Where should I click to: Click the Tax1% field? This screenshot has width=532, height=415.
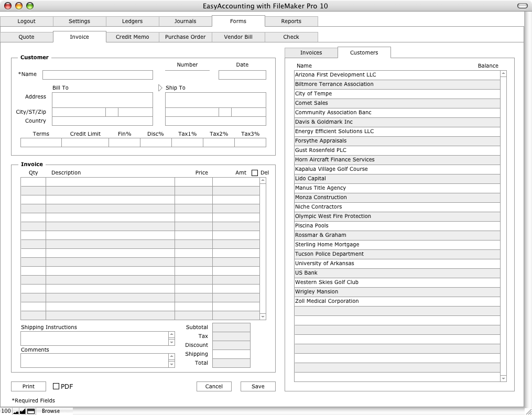pyautogui.click(x=187, y=143)
